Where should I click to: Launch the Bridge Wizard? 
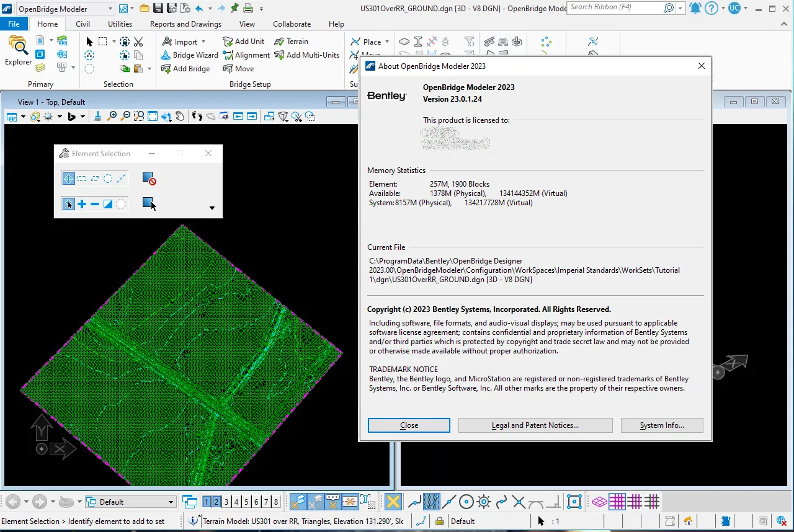190,55
